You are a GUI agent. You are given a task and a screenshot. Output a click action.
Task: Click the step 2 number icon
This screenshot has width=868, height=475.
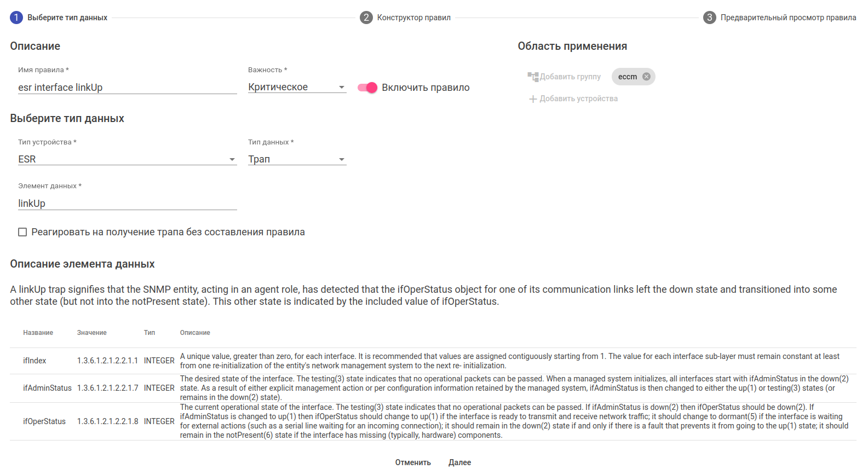(x=366, y=18)
